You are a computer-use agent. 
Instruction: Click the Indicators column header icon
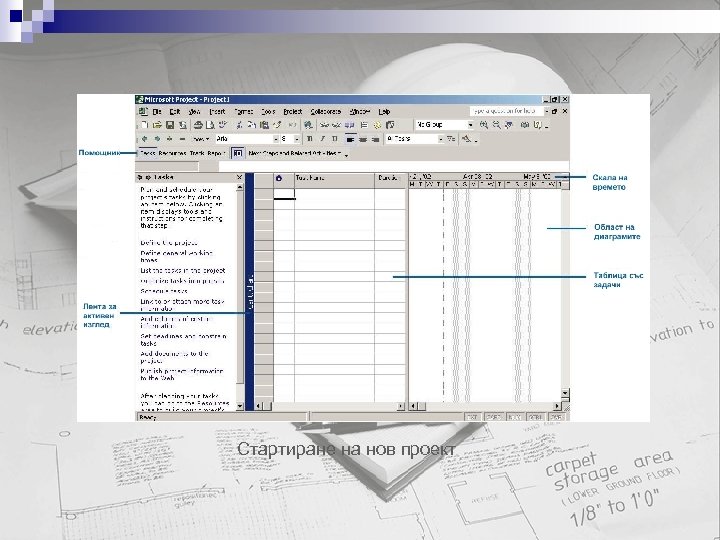tap(279, 178)
